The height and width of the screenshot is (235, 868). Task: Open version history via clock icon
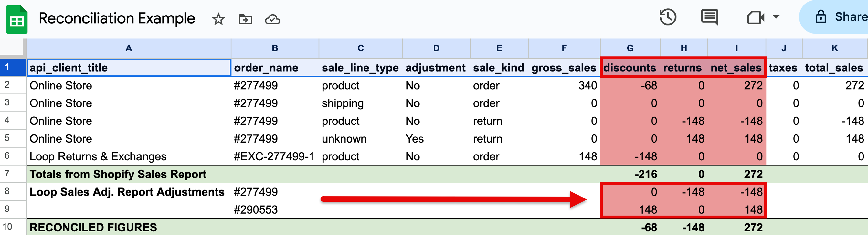[x=667, y=17]
